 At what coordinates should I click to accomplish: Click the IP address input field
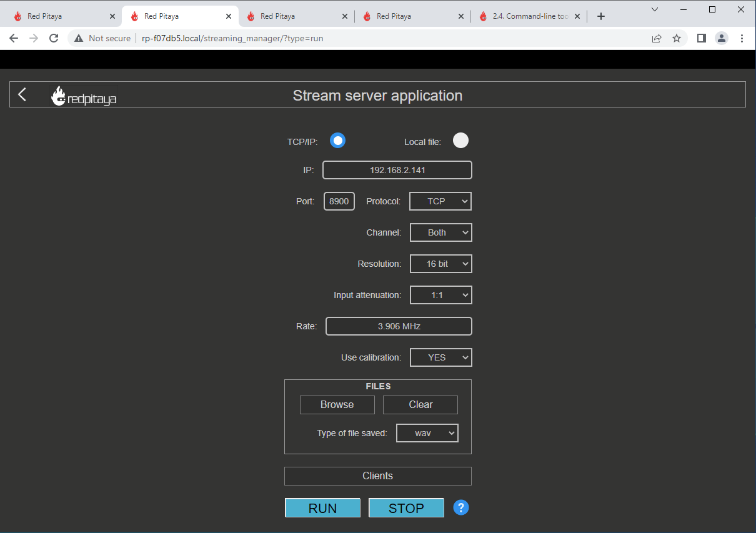[x=397, y=170]
